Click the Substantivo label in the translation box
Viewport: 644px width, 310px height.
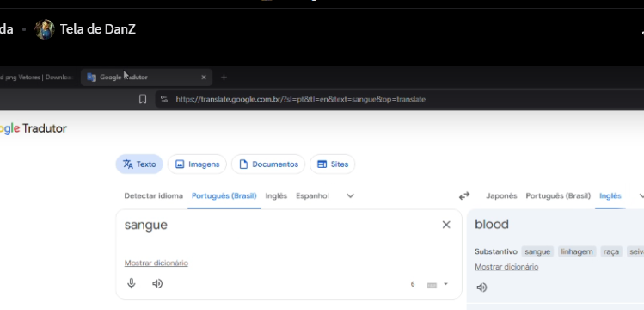(x=496, y=251)
